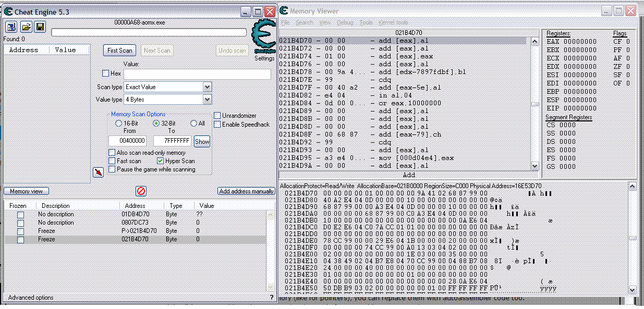This screenshot has height=309, width=644.
Task: Enable the Hex checkbox
Action: point(106,74)
